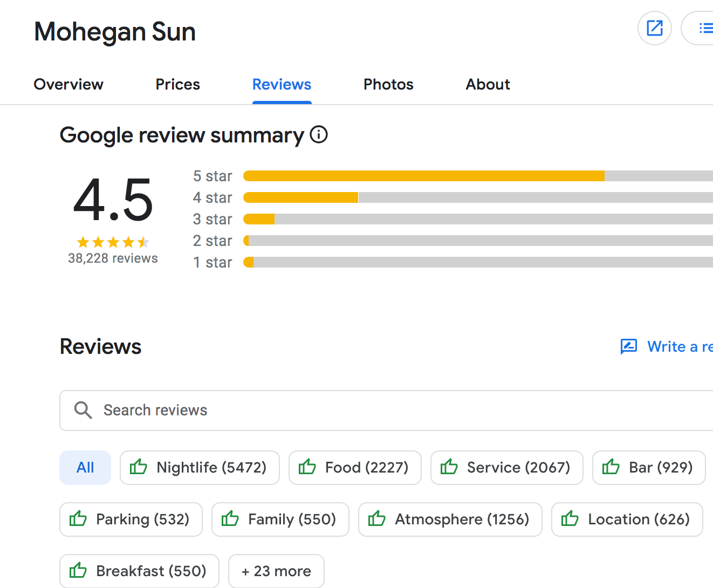Click the Search reviews field

(386, 411)
